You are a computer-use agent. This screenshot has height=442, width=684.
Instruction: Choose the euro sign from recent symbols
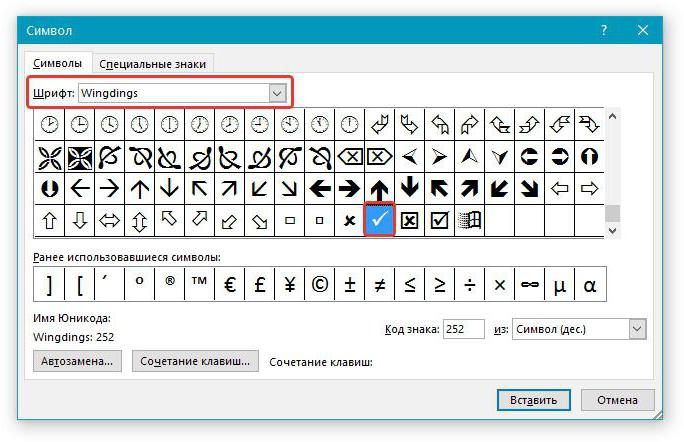click(229, 284)
